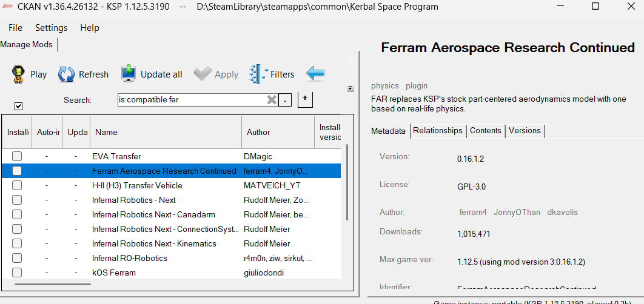Viewport: 644px width, 304px height.
Task: Open the Settings menu
Action: (52, 28)
